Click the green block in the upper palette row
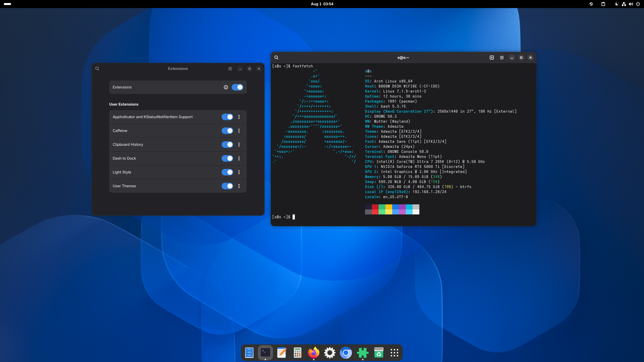644x362 pixels. 382,207
